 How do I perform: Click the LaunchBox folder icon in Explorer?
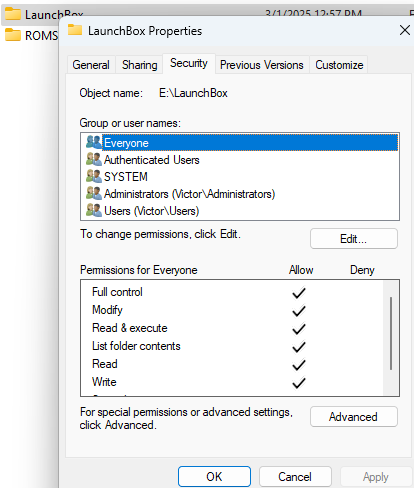tap(13, 14)
